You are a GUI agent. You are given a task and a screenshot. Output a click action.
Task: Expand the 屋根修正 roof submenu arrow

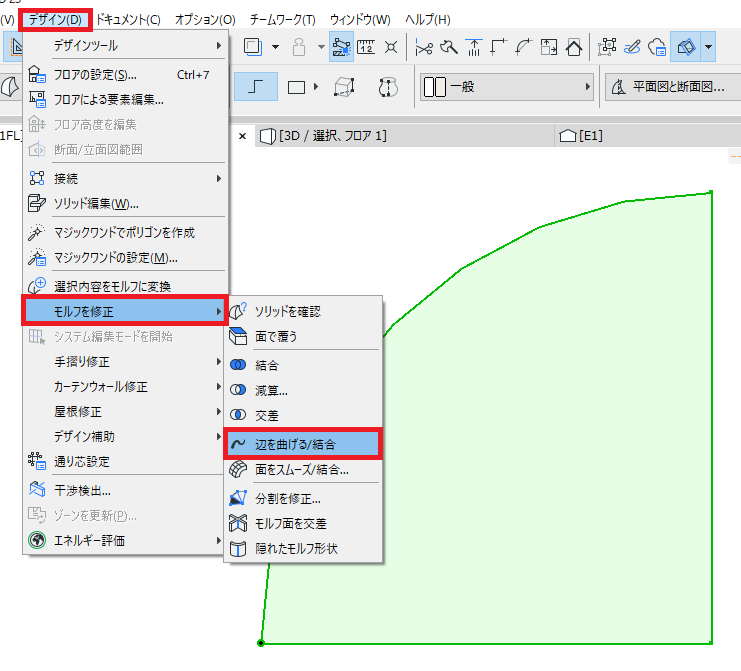click(x=218, y=412)
